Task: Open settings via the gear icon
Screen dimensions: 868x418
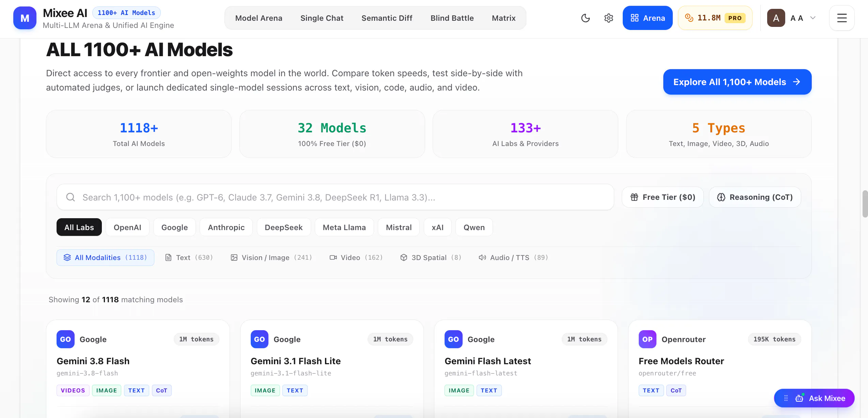Action: coord(608,18)
